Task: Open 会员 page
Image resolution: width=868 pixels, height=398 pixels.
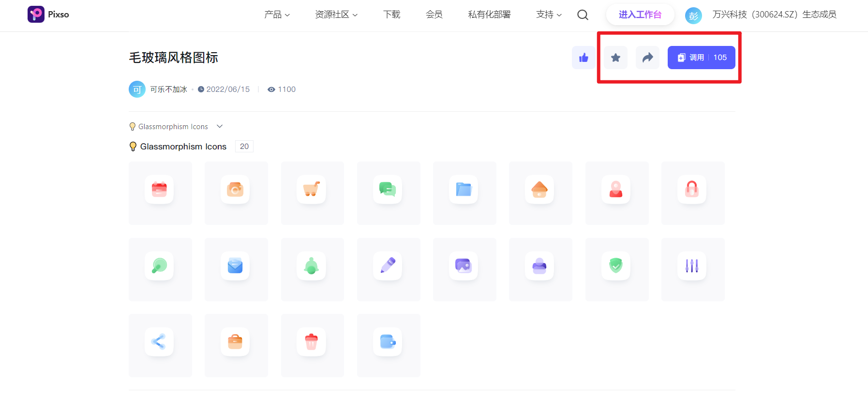Action: tap(434, 15)
